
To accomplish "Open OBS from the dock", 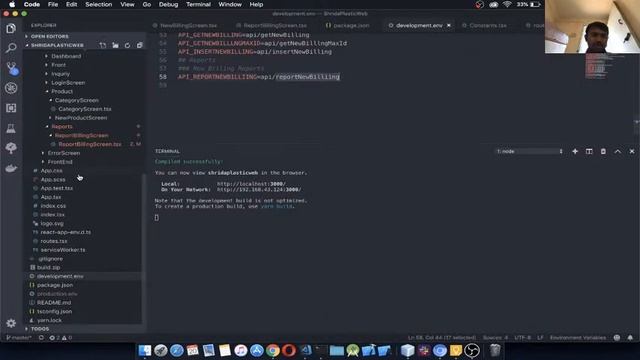I will coord(472,350).
